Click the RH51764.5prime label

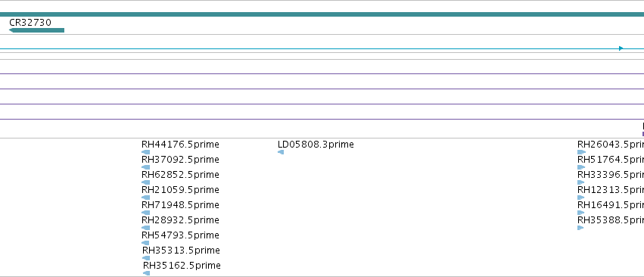coord(611,160)
